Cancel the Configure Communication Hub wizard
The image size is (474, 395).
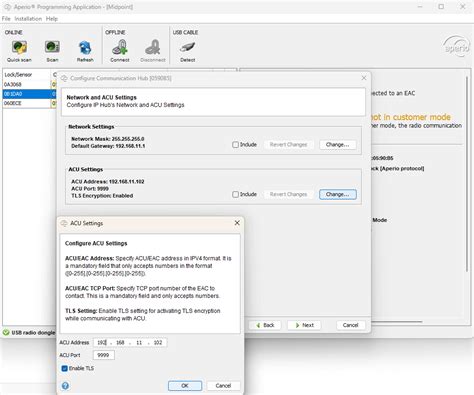[350, 325]
